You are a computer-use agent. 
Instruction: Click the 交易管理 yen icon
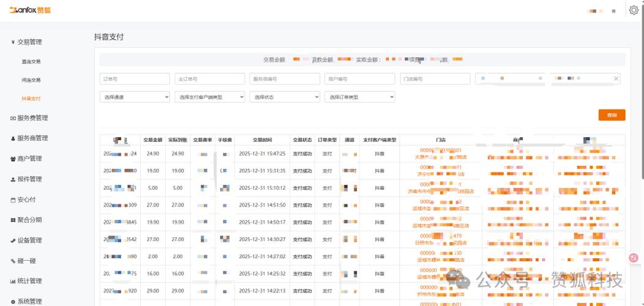[x=13, y=42]
